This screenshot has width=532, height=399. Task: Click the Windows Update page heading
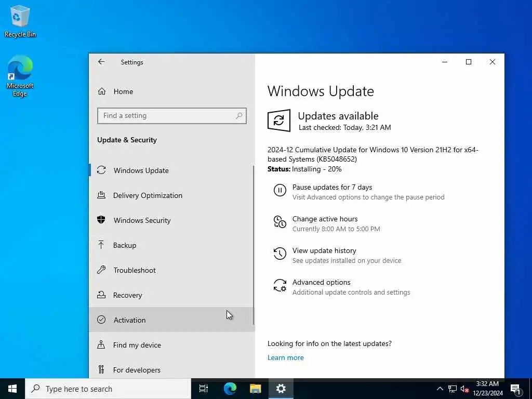[321, 91]
